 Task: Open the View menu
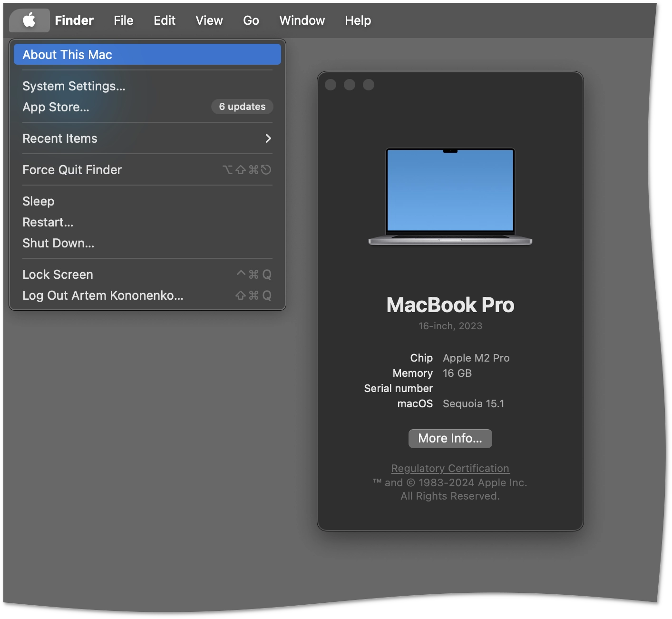click(x=209, y=20)
